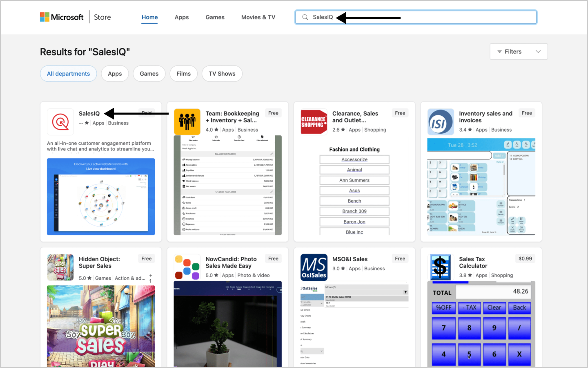Click the 3.4 rating on Inventory sales

click(x=465, y=130)
